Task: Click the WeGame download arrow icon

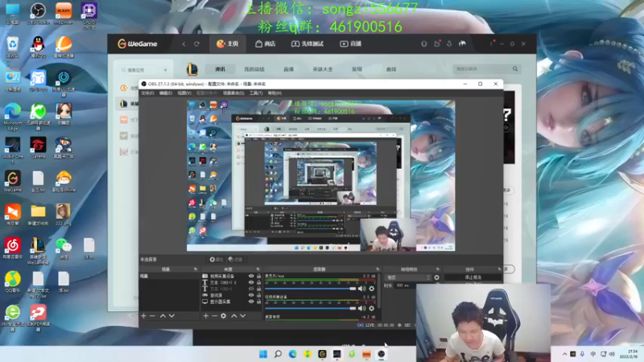Action: tap(449, 43)
